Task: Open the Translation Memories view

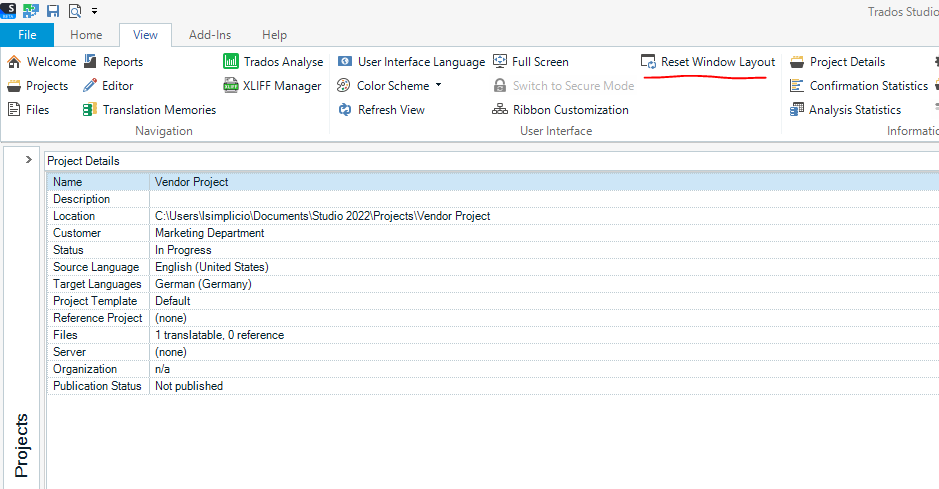Action: [150, 110]
